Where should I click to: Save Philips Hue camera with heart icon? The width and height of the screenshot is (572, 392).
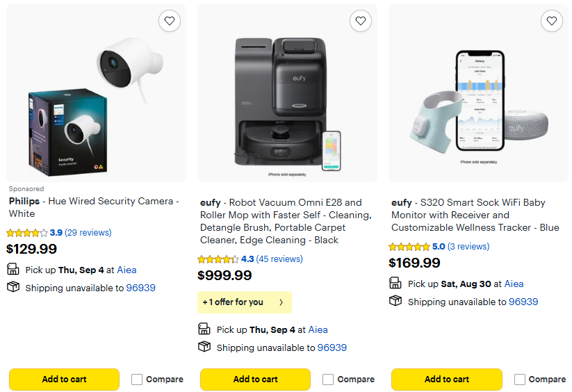click(170, 22)
